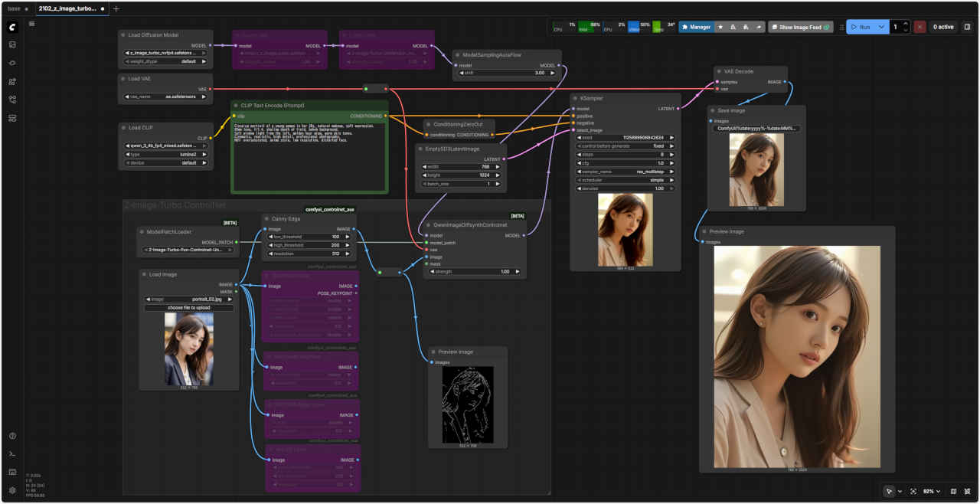Click choose file to upload button

click(x=189, y=308)
